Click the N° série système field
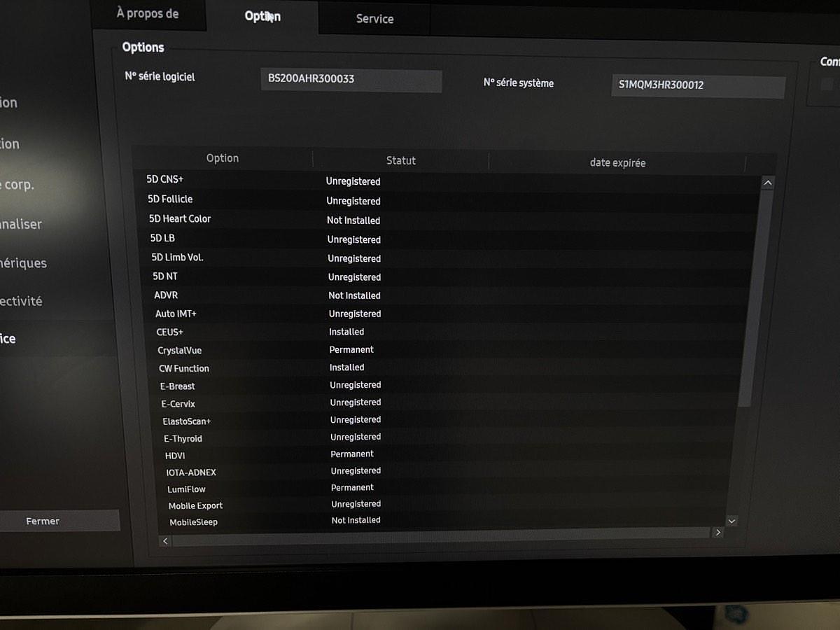840x630 pixels. 698,86
